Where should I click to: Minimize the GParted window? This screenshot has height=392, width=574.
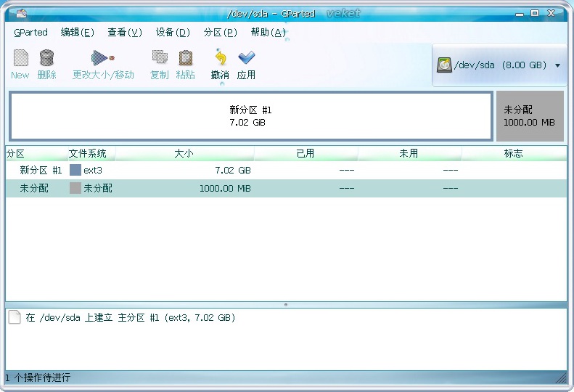tap(520, 14)
